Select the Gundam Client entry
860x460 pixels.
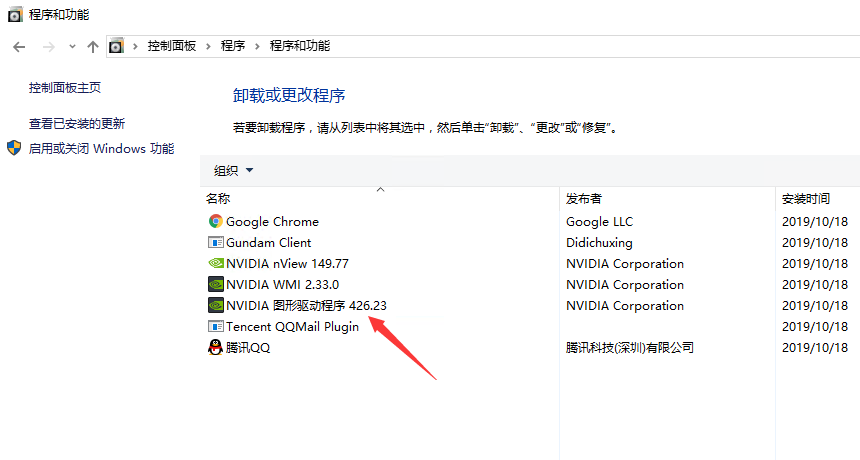pyautogui.click(x=268, y=242)
